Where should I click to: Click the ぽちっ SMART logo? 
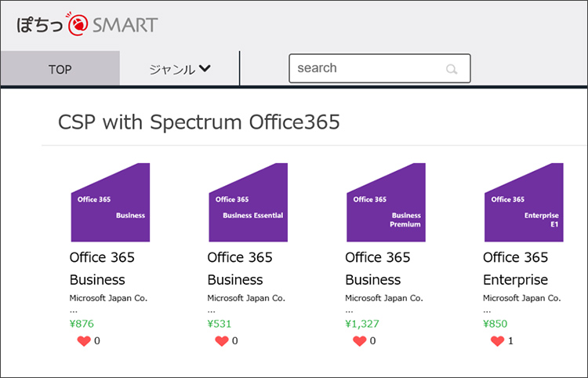pos(87,24)
